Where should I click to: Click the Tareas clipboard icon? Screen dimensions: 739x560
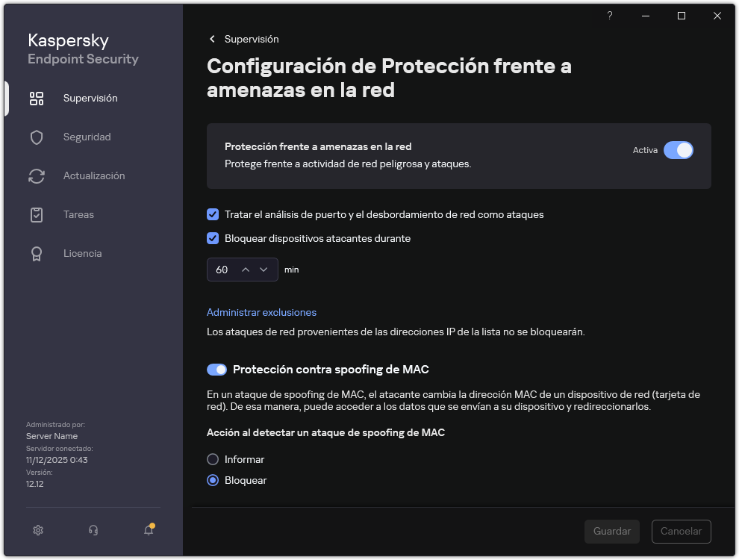(37, 214)
